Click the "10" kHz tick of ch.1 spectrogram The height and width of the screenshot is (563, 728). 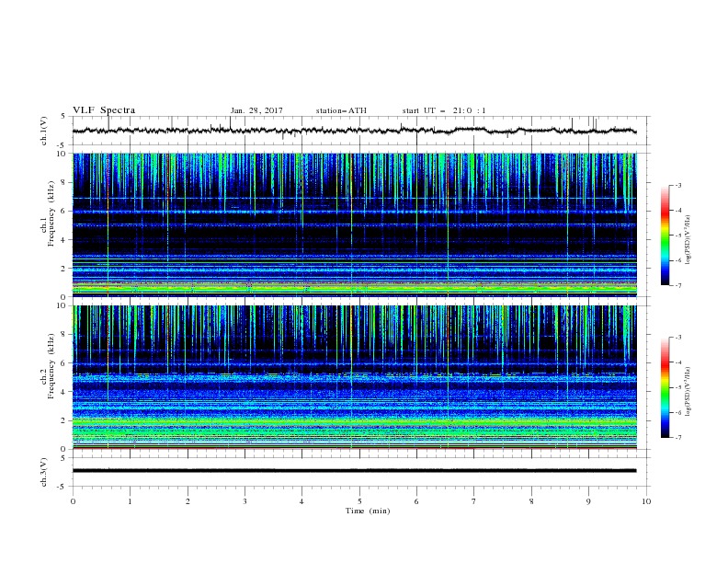point(62,154)
